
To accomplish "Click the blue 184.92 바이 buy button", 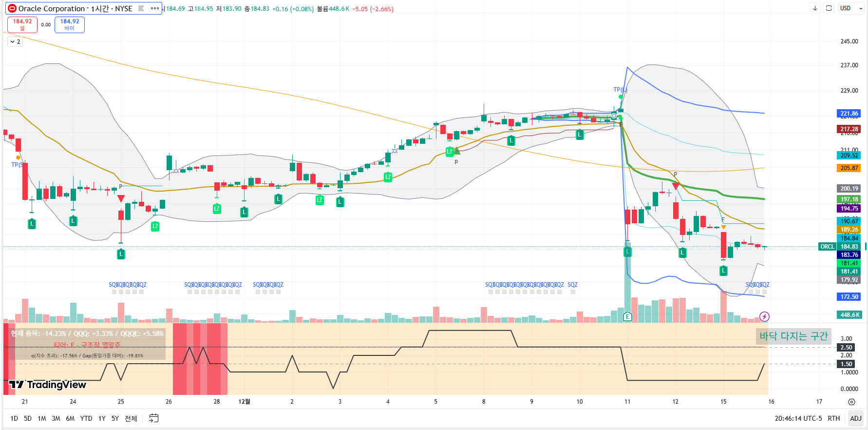I will coord(70,24).
